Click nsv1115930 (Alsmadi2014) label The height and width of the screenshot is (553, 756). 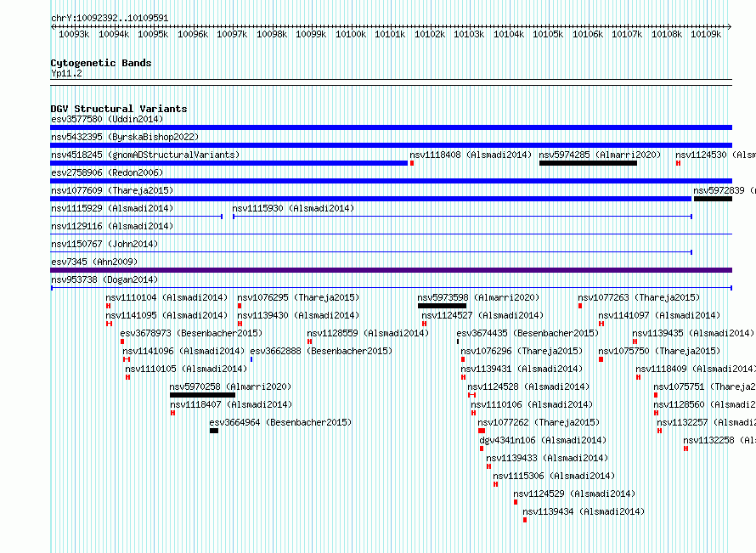point(293,208)
